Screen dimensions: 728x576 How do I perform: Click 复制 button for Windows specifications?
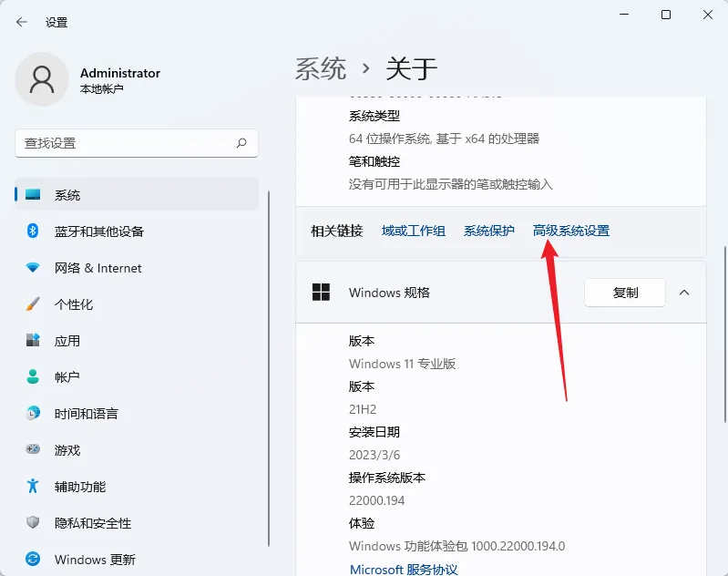[624, 293]
